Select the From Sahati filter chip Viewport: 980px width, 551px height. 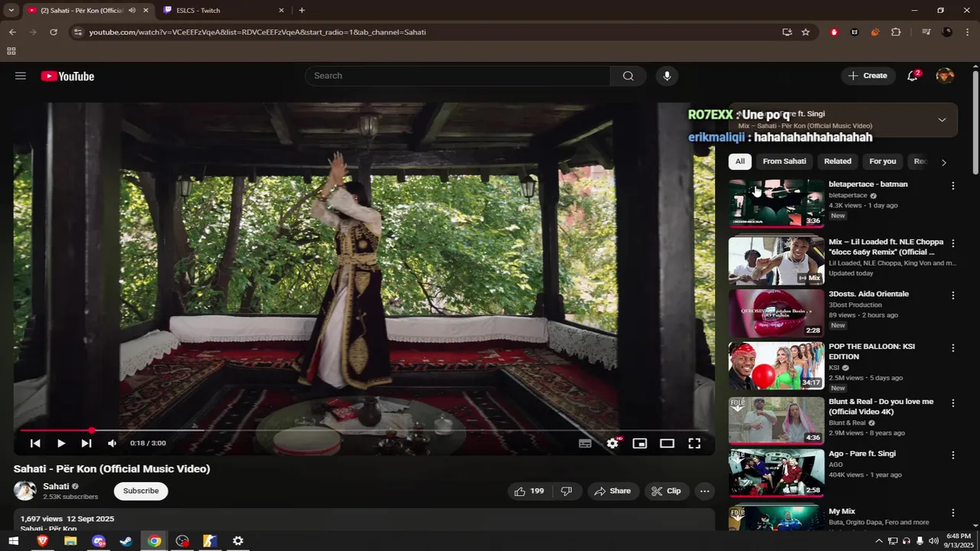point(784,161)
